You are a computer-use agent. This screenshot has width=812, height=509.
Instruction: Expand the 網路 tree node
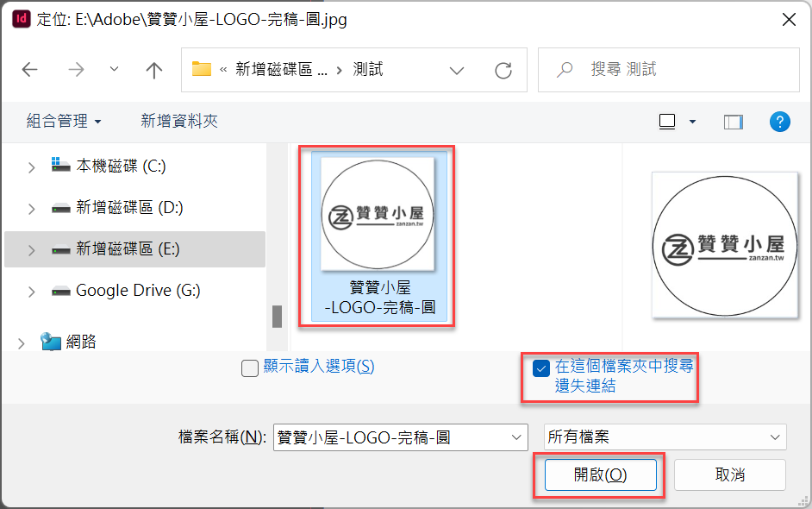[x=22, y=343]
